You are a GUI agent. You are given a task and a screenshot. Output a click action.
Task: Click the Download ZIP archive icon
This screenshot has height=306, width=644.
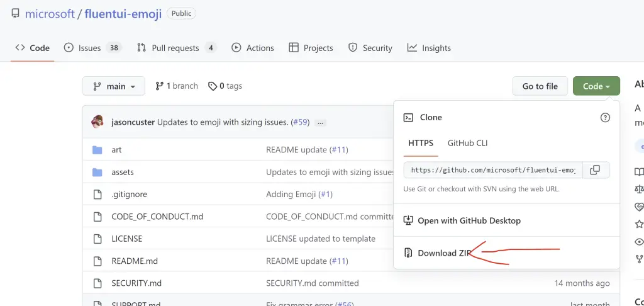pyautogui.click(x=408, y=253)
